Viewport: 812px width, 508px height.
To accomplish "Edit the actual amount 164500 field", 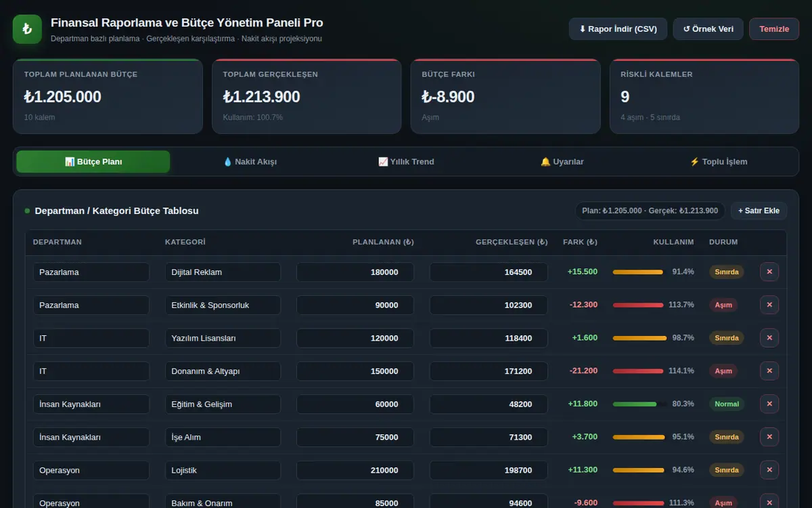I will point(489,272).
